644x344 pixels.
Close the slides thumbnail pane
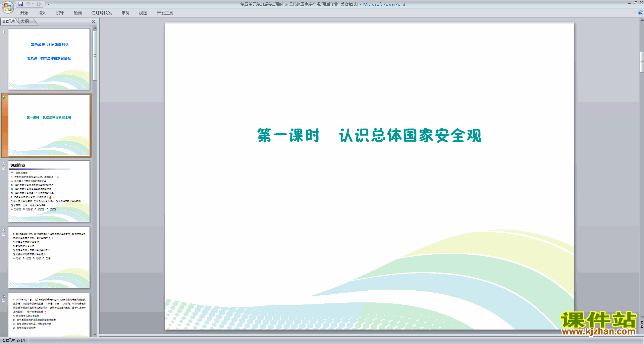pos(94,21)
